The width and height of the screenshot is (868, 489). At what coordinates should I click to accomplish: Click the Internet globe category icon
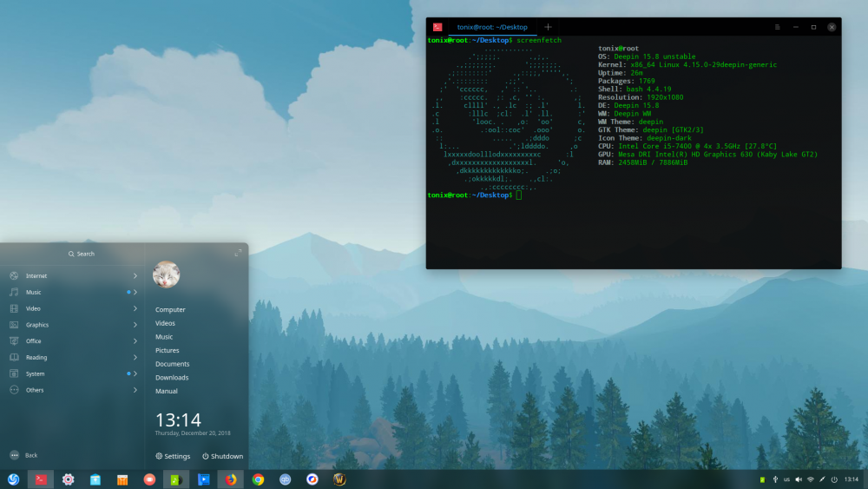14,276
